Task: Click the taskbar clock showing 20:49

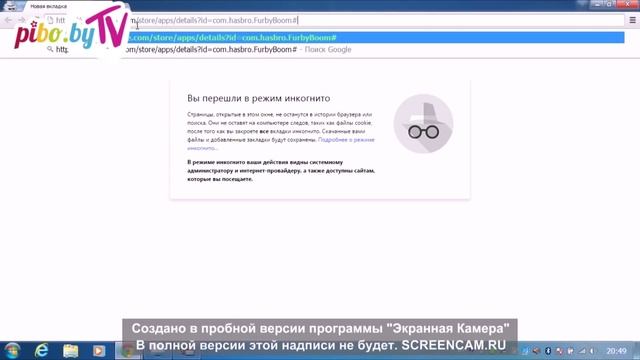Action: (616, 351)
